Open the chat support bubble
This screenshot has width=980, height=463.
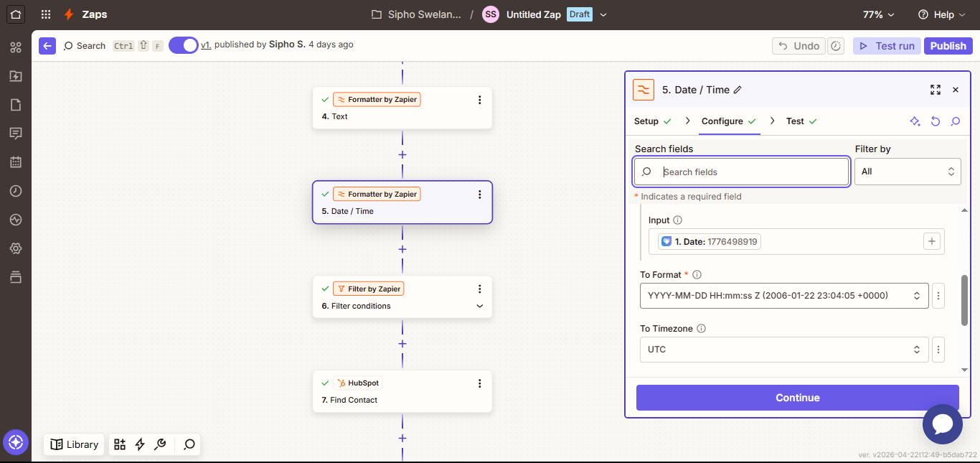click(x=942, y=424)
